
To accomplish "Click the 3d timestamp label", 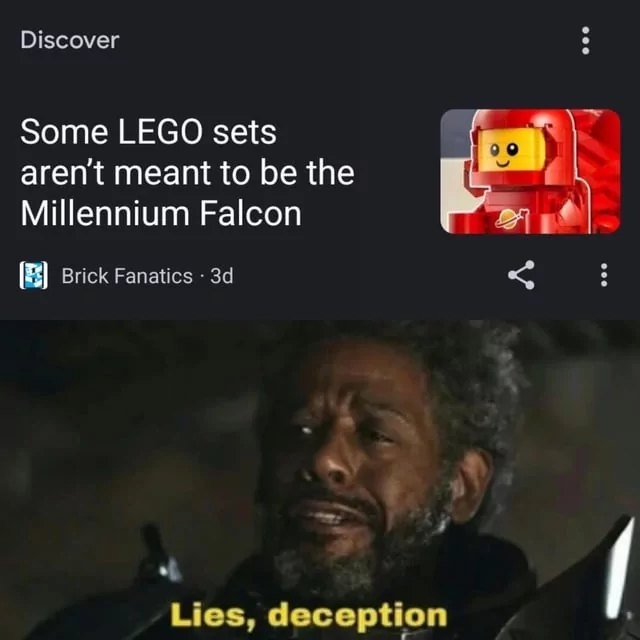I will [x=221, y=276].
